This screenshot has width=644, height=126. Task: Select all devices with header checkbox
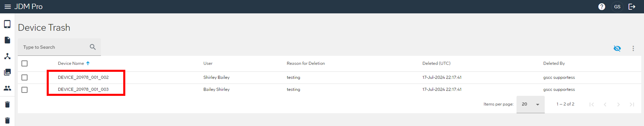pos(24,64)
